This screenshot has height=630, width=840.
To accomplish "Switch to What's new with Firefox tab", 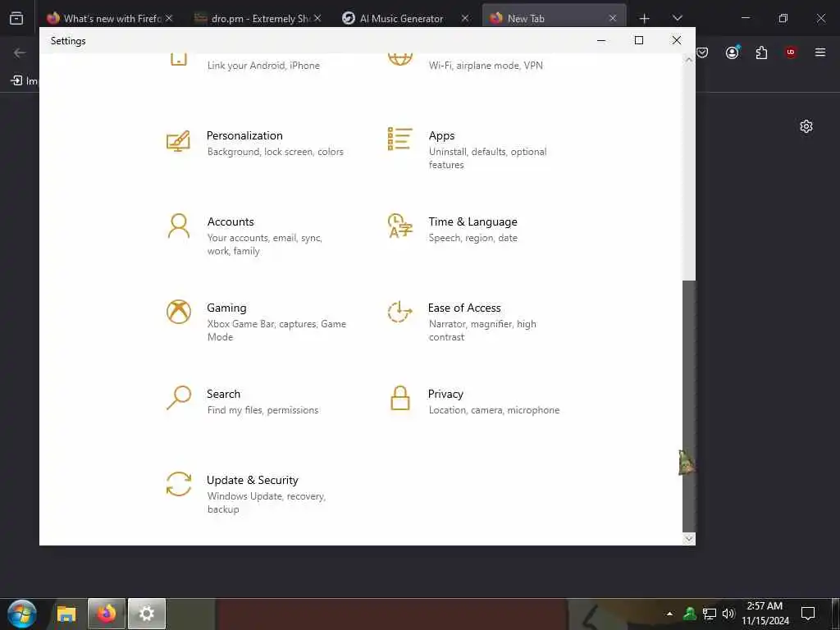I will tap(109, 18).
